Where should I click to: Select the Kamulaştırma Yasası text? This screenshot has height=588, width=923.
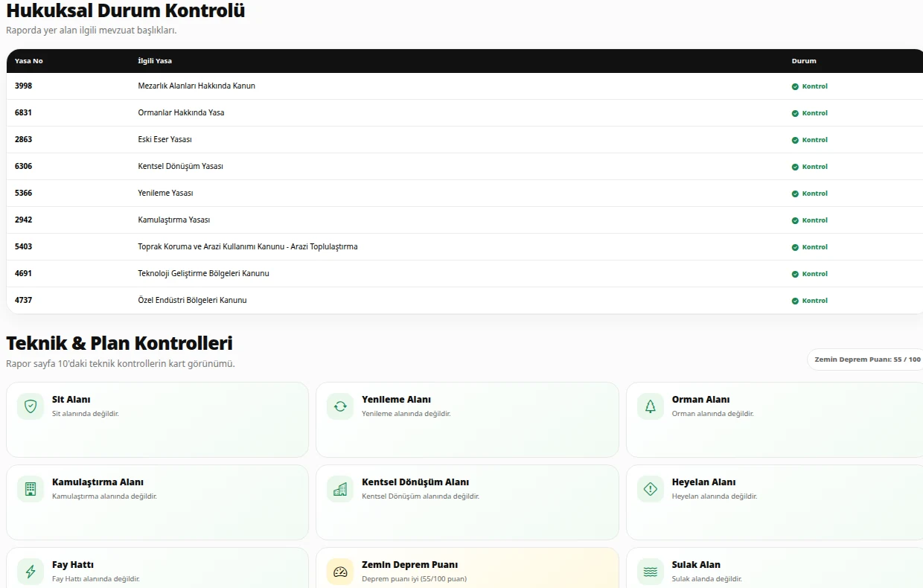tap(174, 220)
